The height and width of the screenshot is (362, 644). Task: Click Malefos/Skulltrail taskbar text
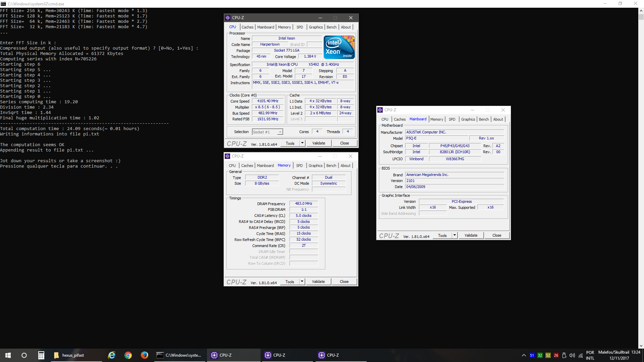pyautogui.click(x=614, y=352)
